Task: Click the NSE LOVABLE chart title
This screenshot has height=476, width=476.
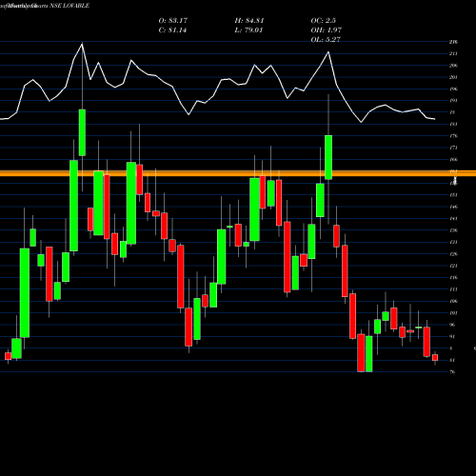Action: (x=69, y=6)
